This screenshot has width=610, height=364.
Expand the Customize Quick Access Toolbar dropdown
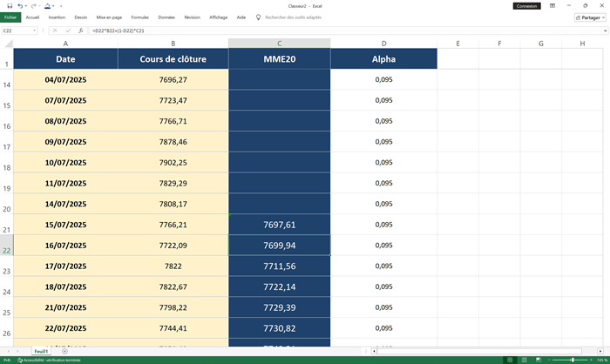click(61, 5)
